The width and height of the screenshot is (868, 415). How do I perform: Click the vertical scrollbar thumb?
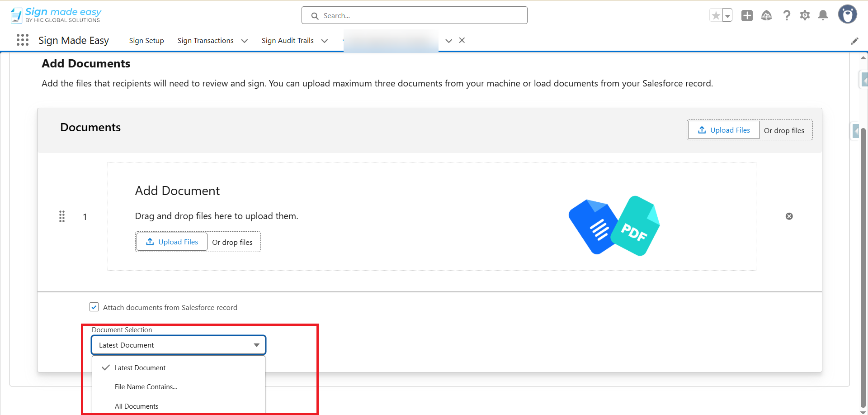point(863,268)
